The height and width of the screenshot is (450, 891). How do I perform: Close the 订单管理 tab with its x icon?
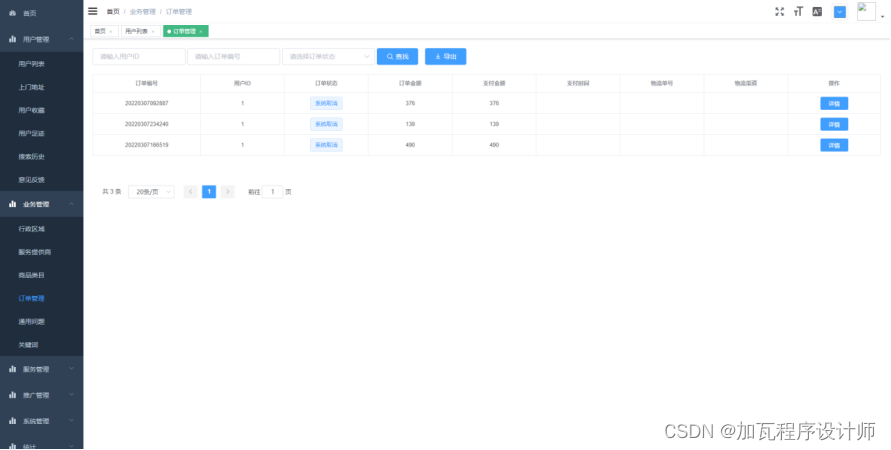tap(201, 32)
